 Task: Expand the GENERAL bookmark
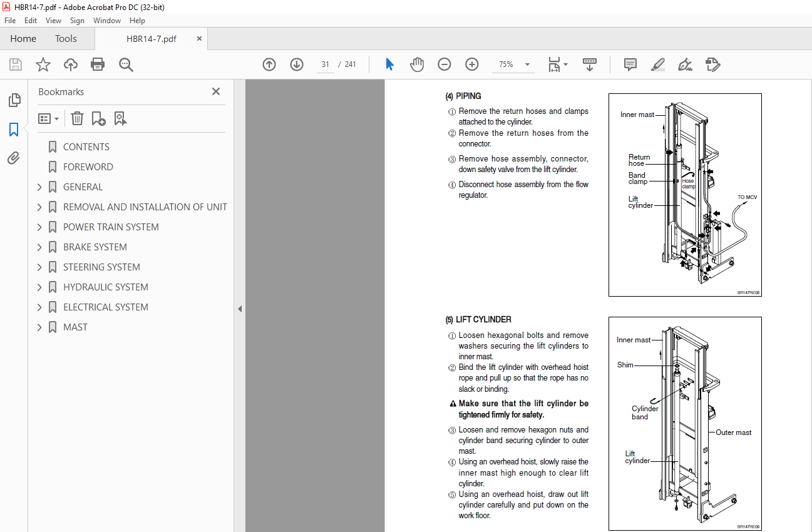pyautogui.click(x=39, y=187)
